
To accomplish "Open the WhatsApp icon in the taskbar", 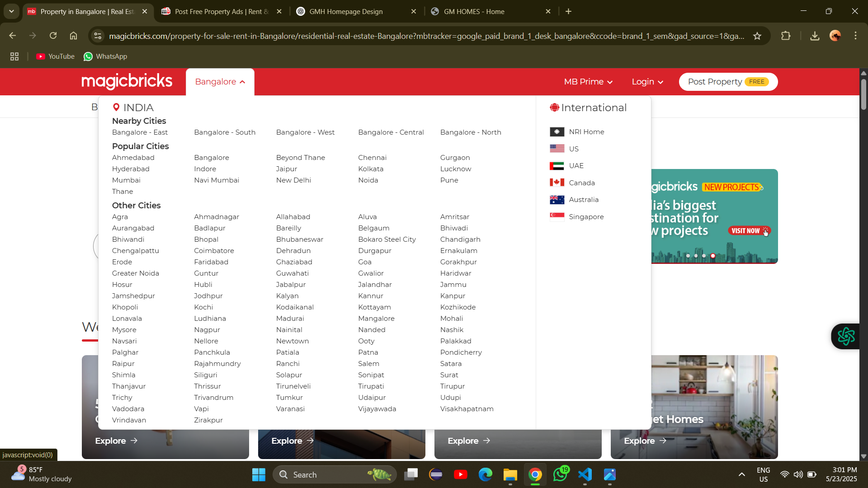I will coord(560,474).
